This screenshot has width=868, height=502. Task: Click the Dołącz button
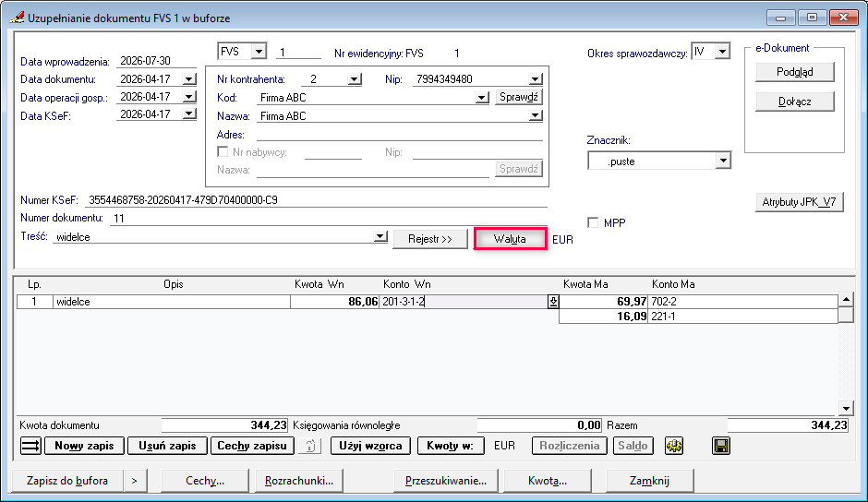click(x=795, y=102)
